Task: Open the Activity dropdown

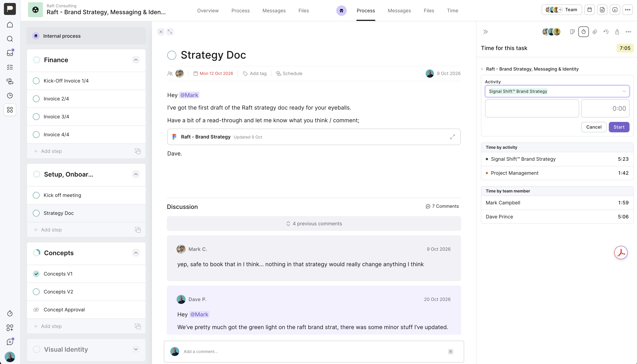Action: 557,91
